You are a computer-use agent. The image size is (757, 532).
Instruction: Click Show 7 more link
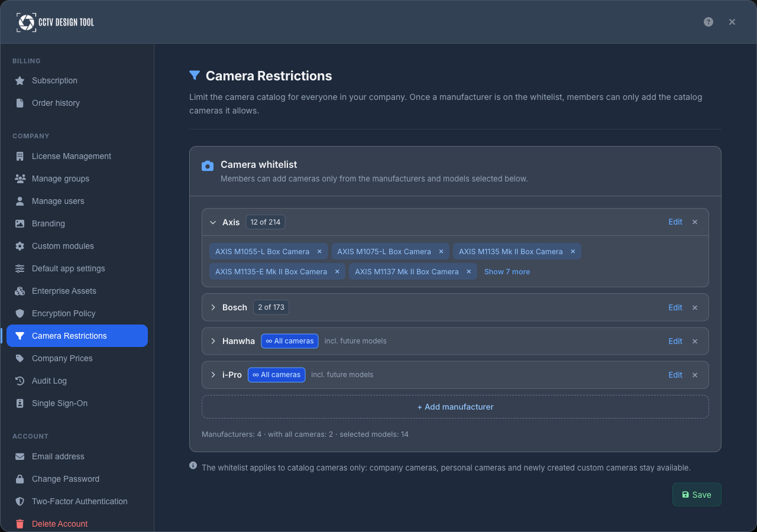[507, 271]
